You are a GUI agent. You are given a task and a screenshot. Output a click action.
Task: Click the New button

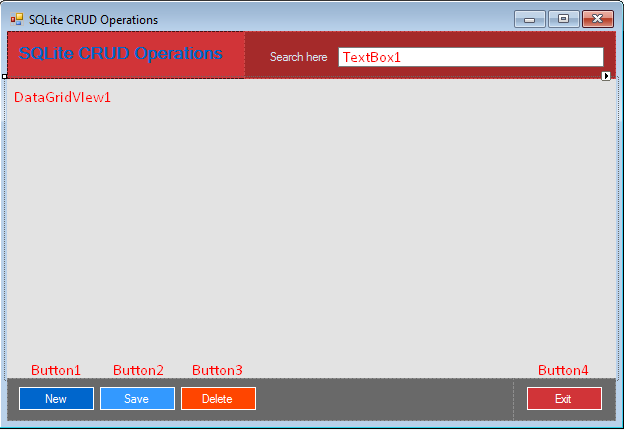56,399
